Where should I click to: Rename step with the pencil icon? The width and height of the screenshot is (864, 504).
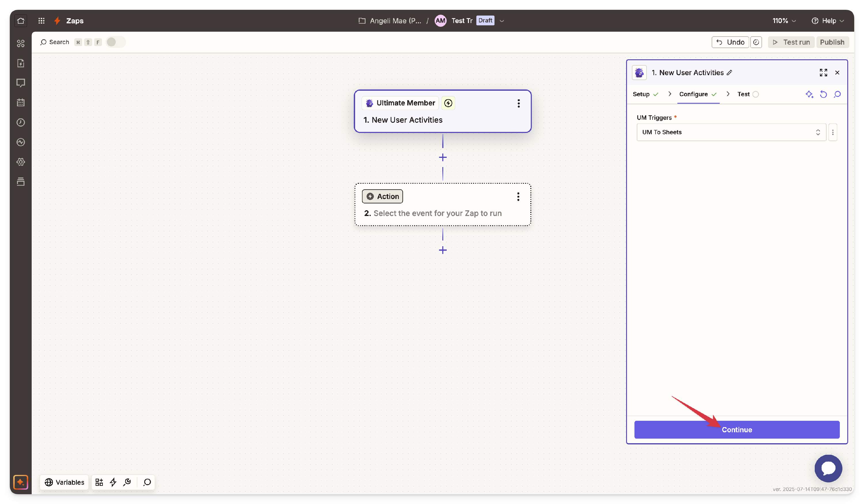coord(730,73)
